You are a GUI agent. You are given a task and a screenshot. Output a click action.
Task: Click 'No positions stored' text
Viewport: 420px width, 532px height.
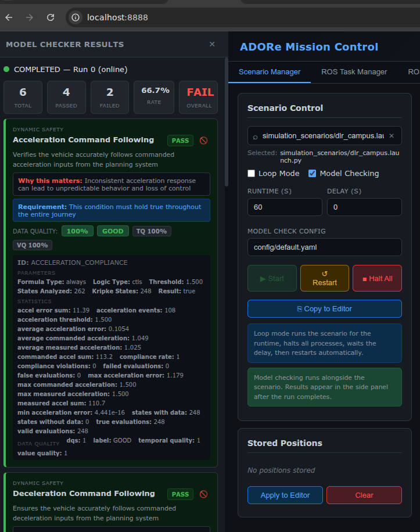pyautogui.click(x=281, y=470)
